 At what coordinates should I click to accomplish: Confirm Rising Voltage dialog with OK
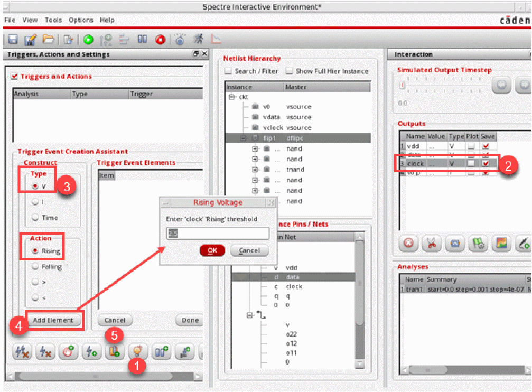pos(212,250)
